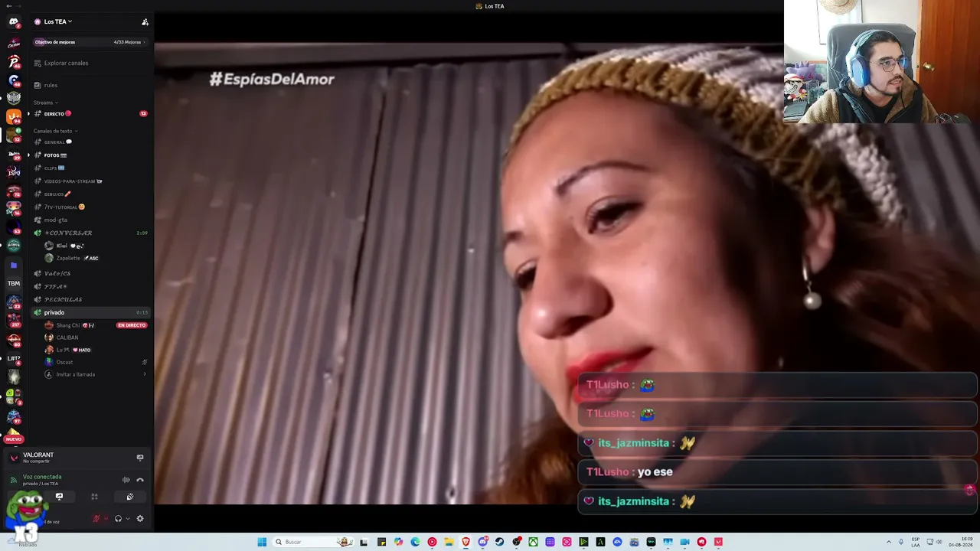Open the voice noise suppression waveform icon
Image resolution: width=980 pixels, height=551 pixels.
point(126,480)
